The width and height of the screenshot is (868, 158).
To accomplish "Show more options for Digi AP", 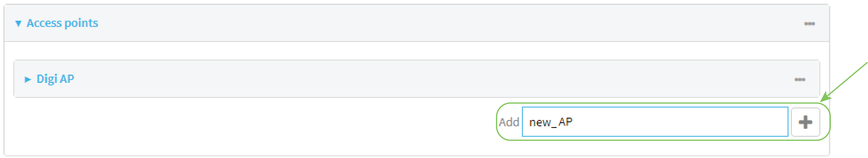I will point(800,80).
